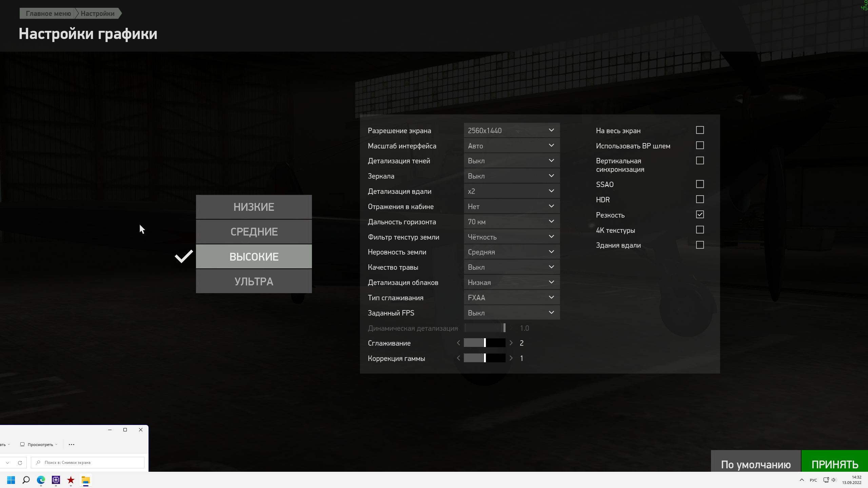Uncheck the Резкость checkbox
The width and height of the screenshot is (868, 488).
pos(700,215)
